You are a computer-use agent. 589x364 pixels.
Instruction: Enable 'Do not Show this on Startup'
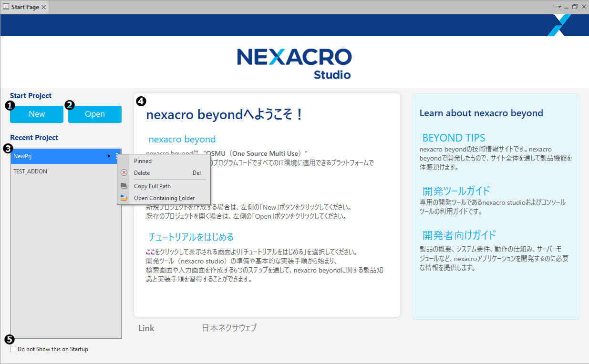pos(13,349)
